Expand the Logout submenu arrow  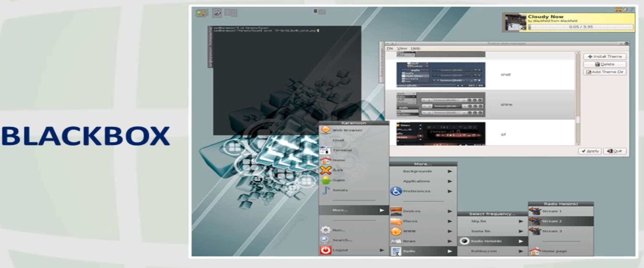click(382, 250)
